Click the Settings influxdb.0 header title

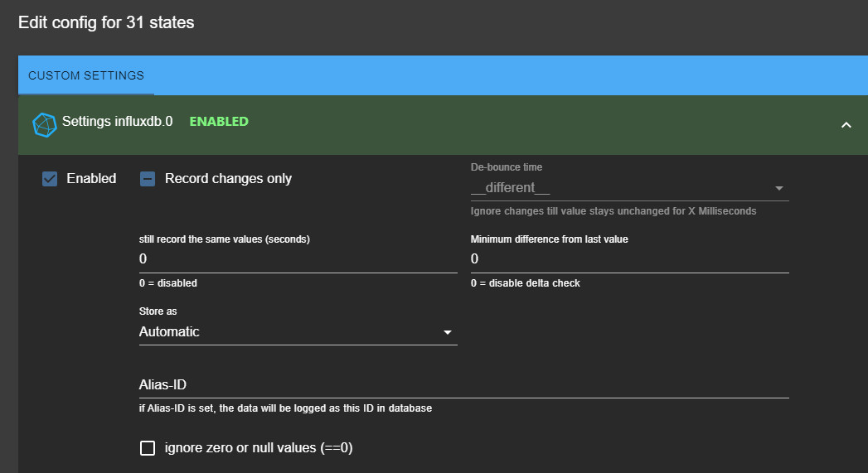coord(117,122)
